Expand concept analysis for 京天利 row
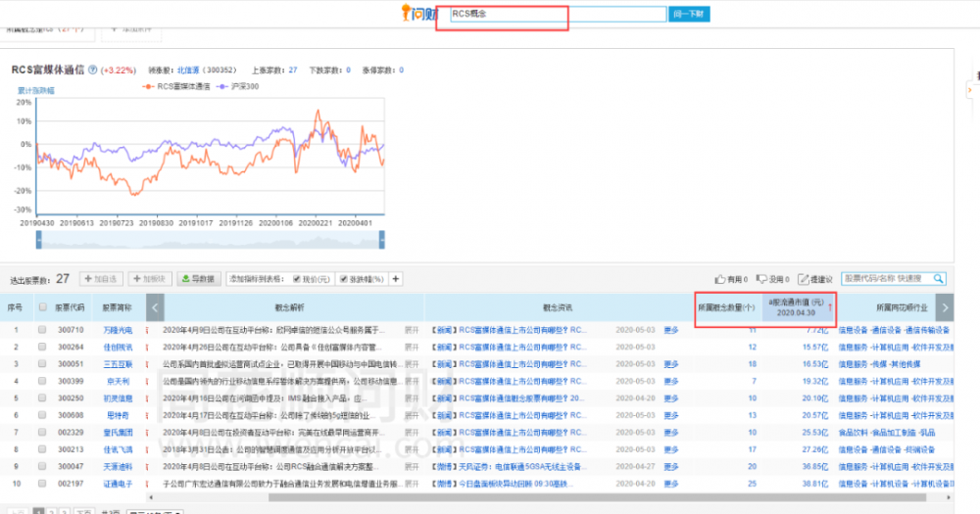The width and height of the screenshot is (980, 514). click(412, 381)
